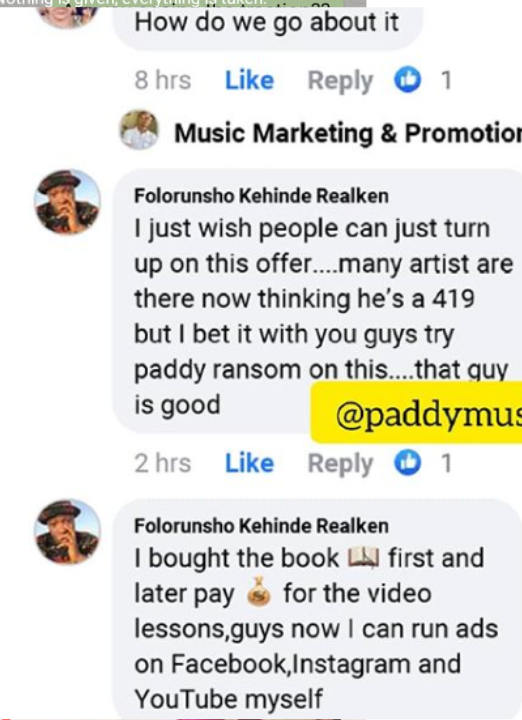Open the partially visible top commenter avatar
This screenshot has width=522, height=720.
pos(67,15)
